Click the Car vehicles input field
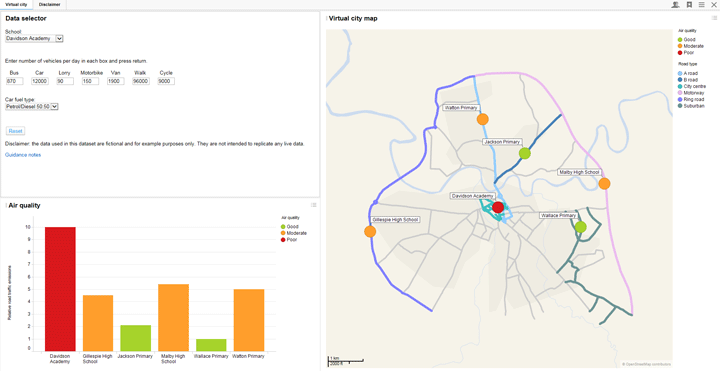 [39, 81]
